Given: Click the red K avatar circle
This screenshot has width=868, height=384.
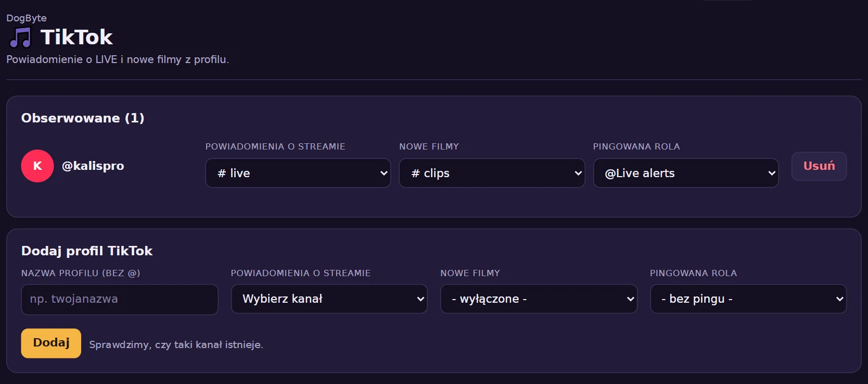Looking at the screenshot, I should [x=37, y=166].
